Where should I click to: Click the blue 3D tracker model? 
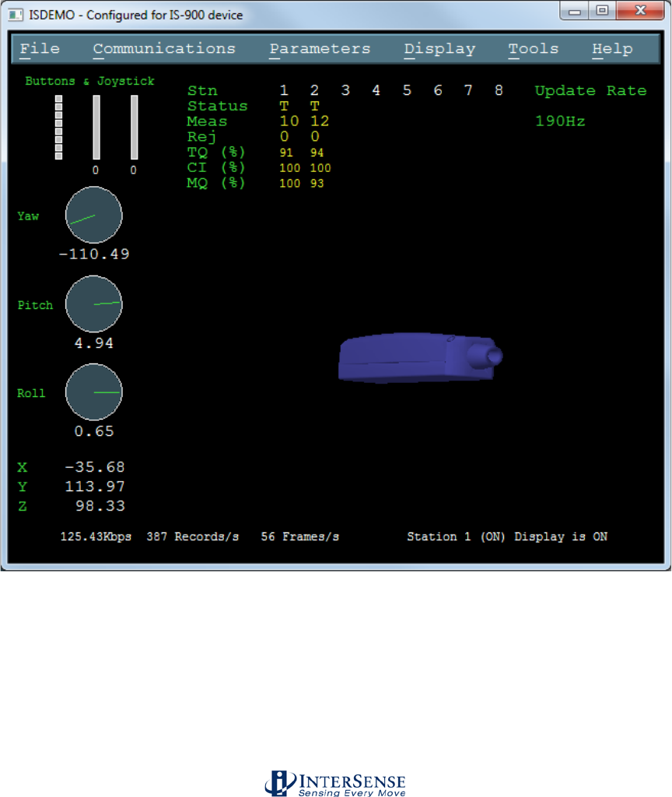pyautogui.click(x=420, y=357)
